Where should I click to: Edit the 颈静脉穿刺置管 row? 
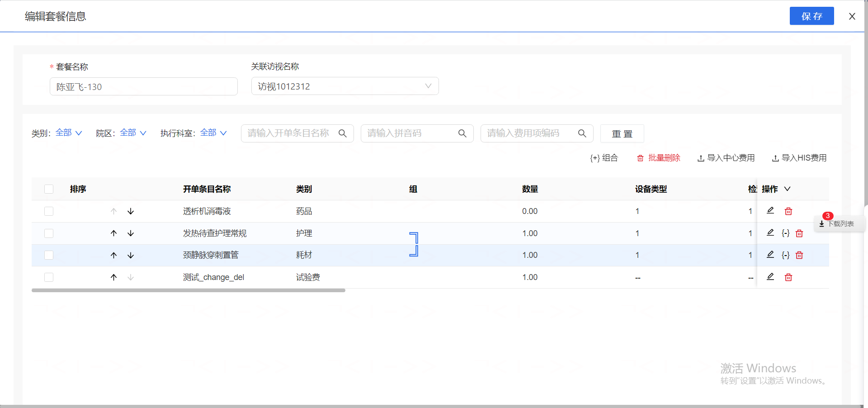[770, 255]
